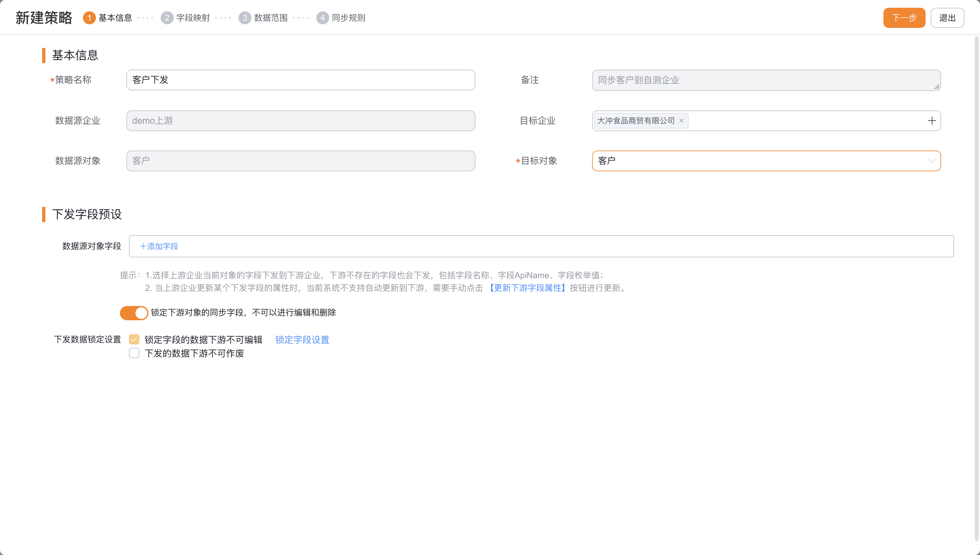The width and height of the screenshot is (980, 555).
Task: Click the 目标企业 selection box
Action: point(766,121)
